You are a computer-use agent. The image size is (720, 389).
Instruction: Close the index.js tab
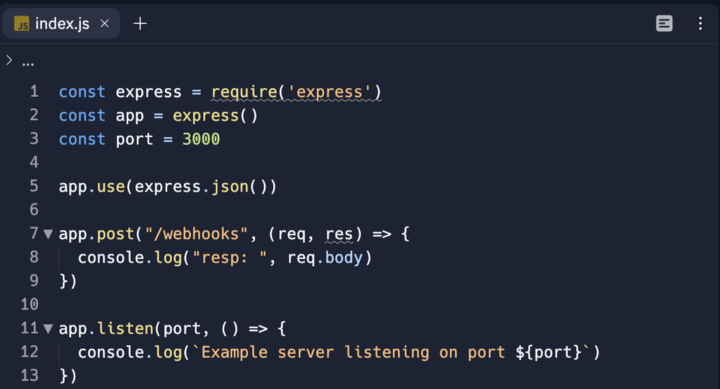105,23
